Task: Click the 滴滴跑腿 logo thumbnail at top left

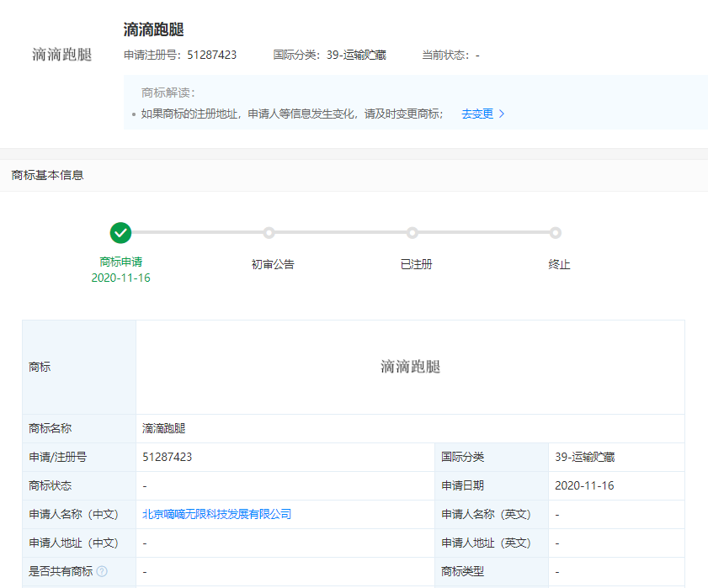Action: click(x=61, y=55)
